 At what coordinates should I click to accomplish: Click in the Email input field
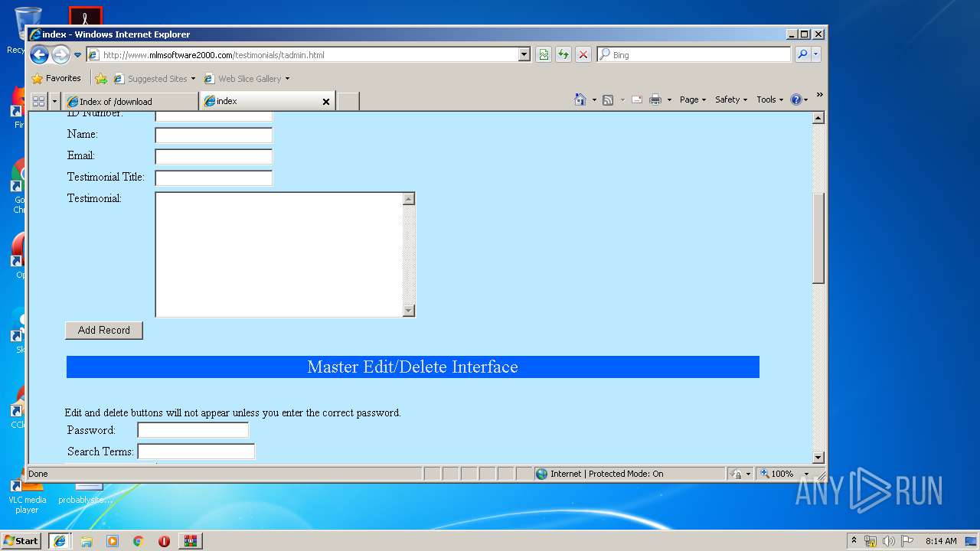(214, 157)
